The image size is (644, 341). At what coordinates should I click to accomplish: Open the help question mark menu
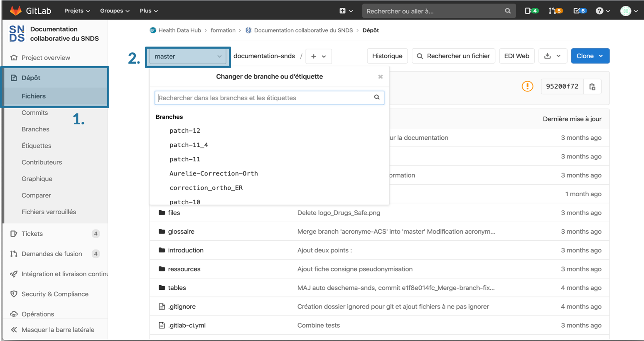click(x=602, y=11)
